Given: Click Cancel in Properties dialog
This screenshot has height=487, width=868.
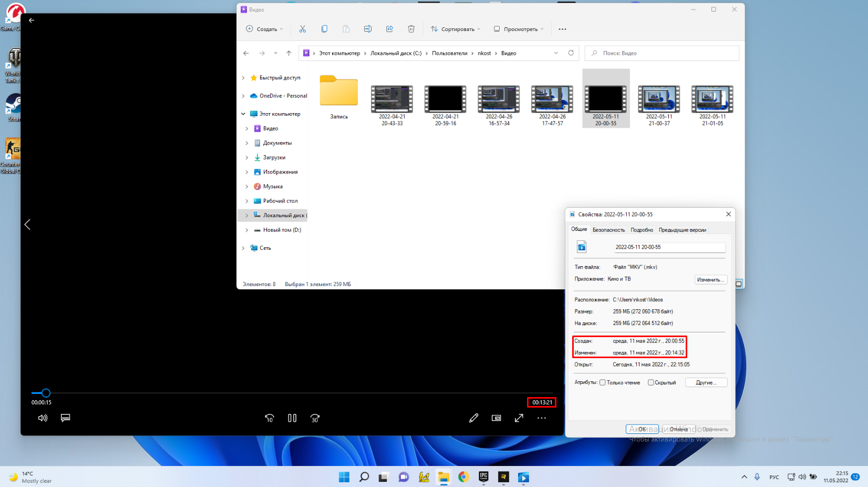Looking at the screenshot, I should [679, 429].
